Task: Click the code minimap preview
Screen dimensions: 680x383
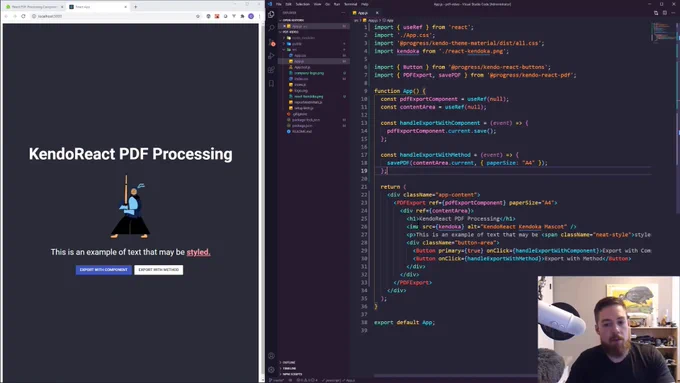Action: (663, 32)
